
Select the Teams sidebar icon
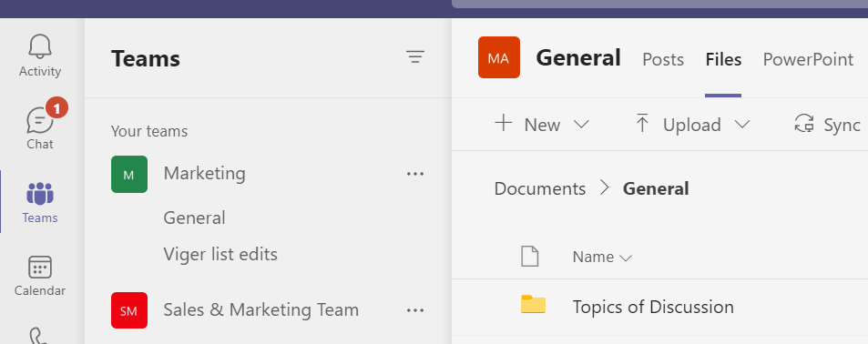click(40, 202)
